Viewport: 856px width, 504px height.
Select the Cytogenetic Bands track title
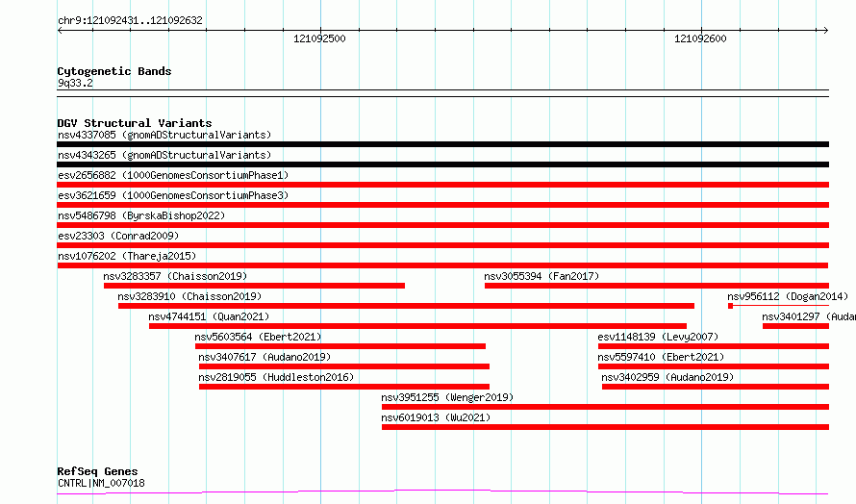tap(114, 71)
